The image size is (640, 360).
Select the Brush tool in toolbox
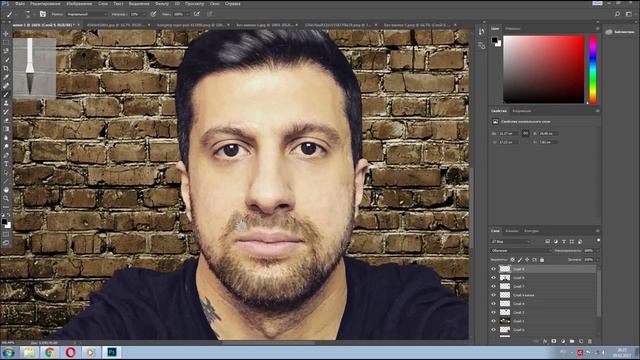(6, 94)
